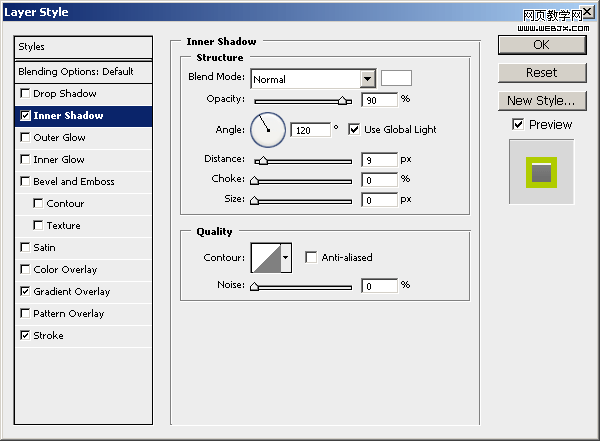
Task: Open the Blend Mode dropdown
Action: 367,79
